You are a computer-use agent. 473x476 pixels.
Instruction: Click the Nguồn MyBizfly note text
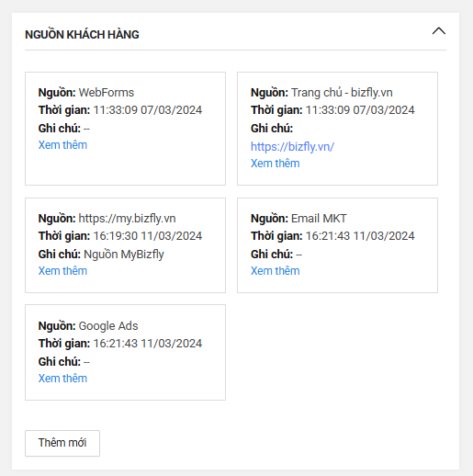pos(124,255)
